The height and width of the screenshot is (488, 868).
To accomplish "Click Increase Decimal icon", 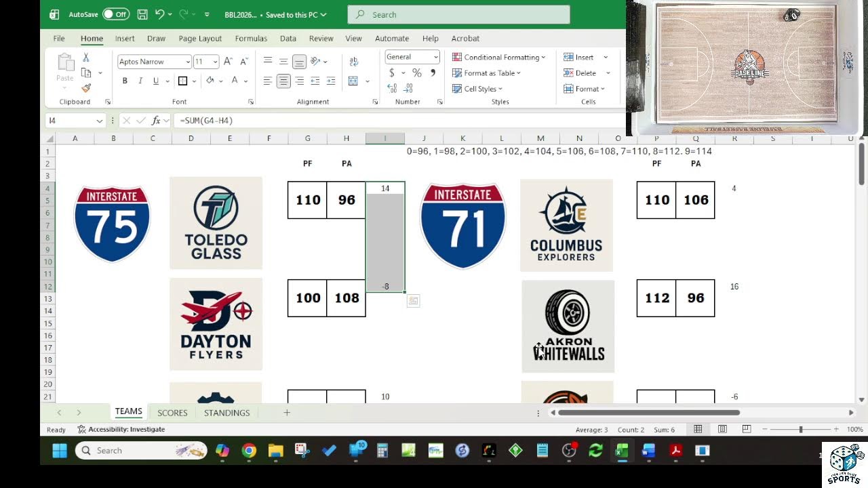I will 392,88.
